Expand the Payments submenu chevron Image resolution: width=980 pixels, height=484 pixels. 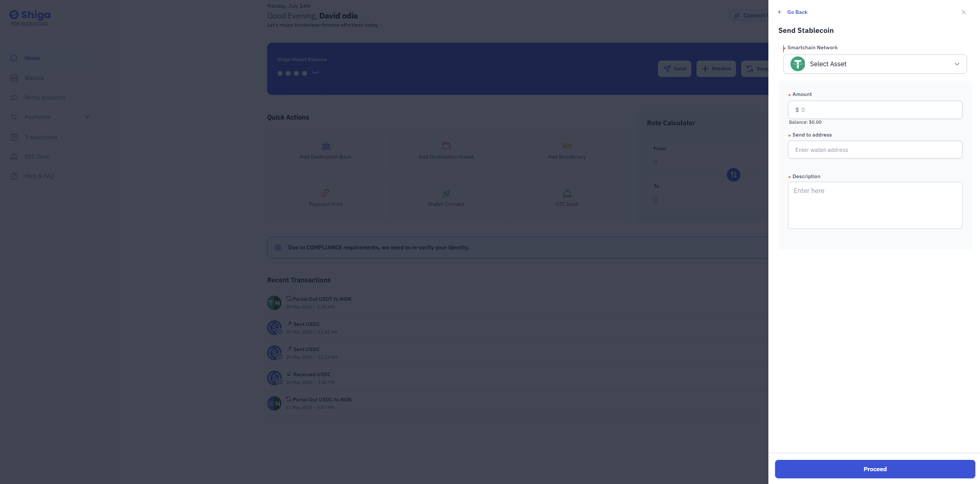87,117
